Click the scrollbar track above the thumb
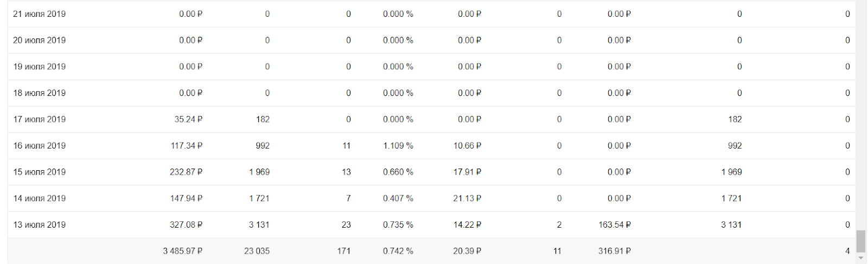 (x=861, y=108)
